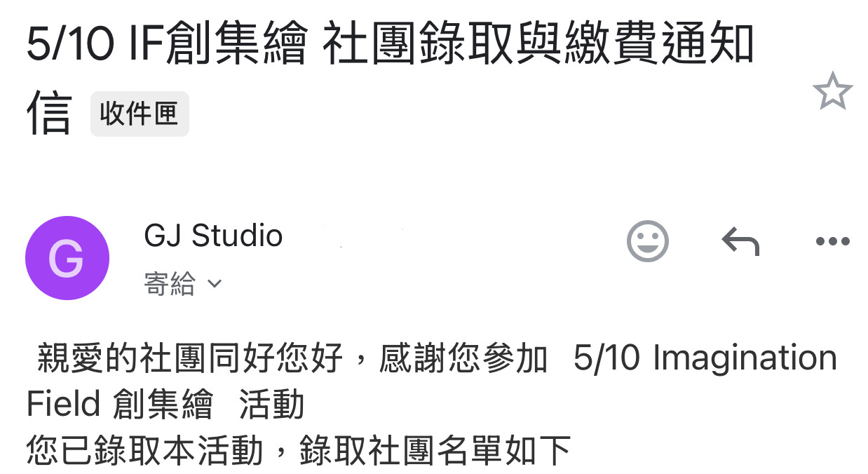
Task: Tap the greeting text 親愛的社團同好您好
Action: click(190, 358)
